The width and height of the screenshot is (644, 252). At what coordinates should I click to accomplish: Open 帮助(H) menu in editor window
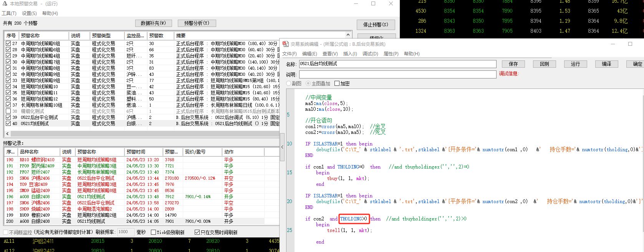coord(412,54)
